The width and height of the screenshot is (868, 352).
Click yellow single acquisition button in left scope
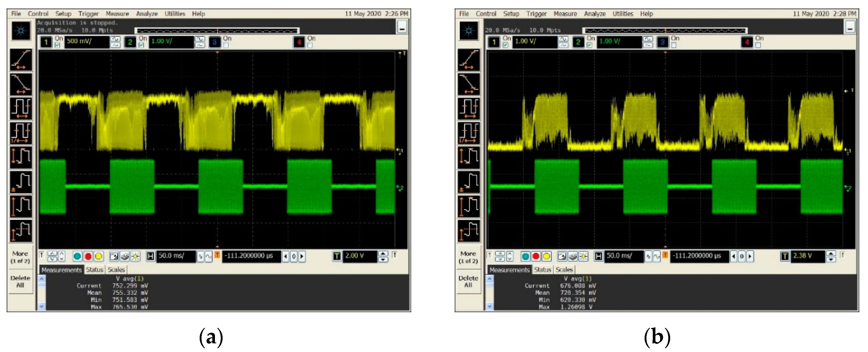click(99, 257)
